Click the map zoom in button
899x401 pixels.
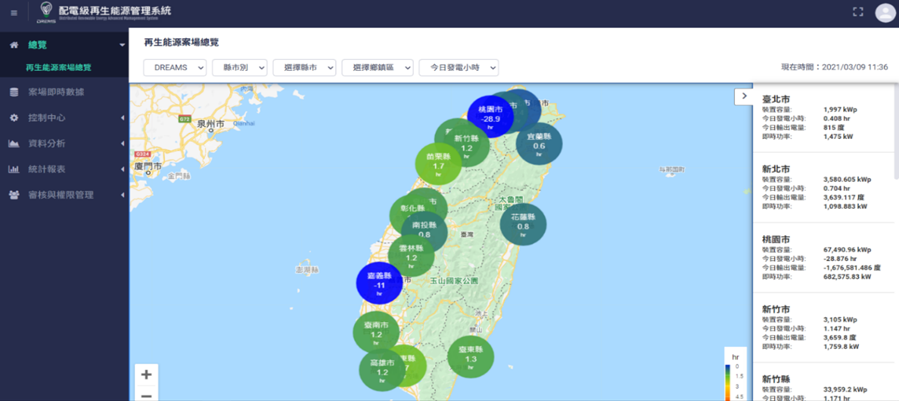(147, 375)
